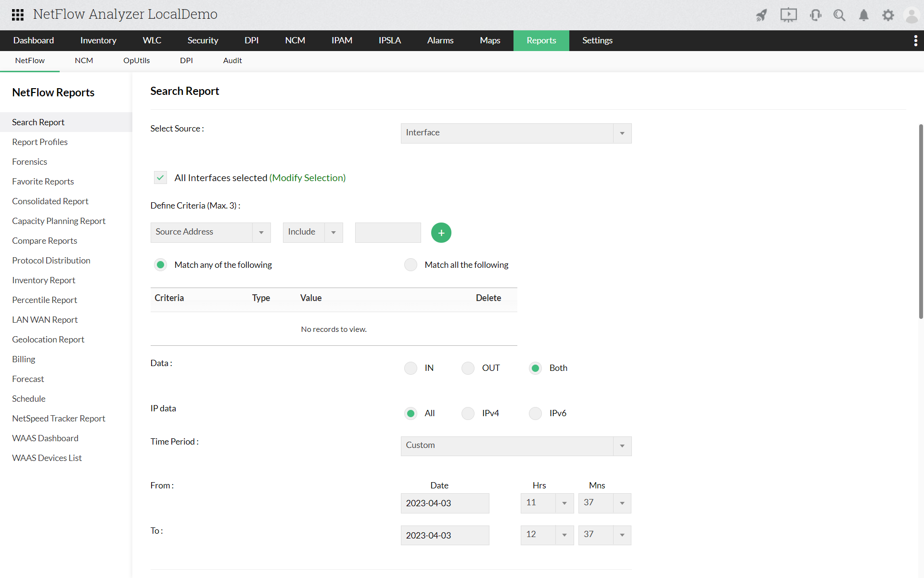Open the alarms bell notifications icon
This screenshot has height=578, width=924.
864,15
